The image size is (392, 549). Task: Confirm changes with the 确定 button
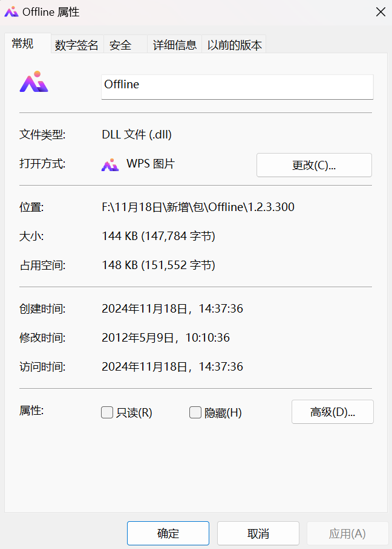click(x=168, y=533)
